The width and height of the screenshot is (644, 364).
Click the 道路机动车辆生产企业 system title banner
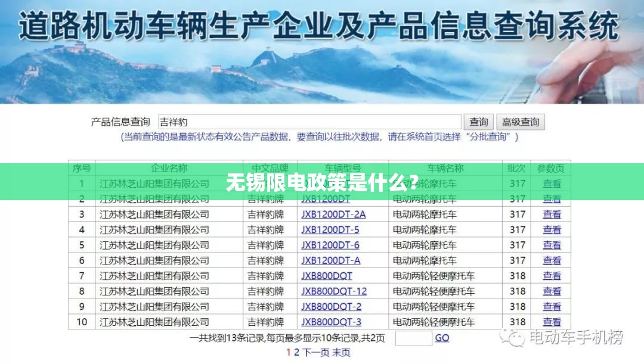pyautogui.click(x=318, y=27)
